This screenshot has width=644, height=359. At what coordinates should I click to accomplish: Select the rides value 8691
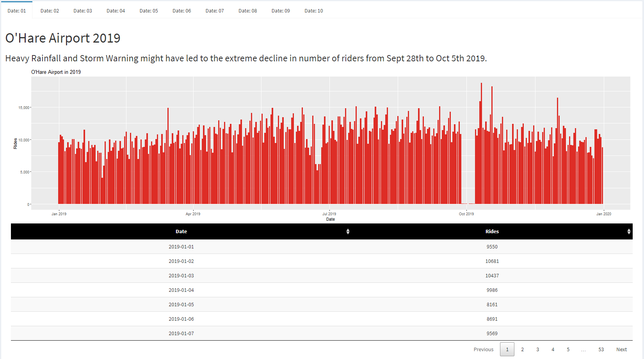pyautogui.click(x=492, y=319)
